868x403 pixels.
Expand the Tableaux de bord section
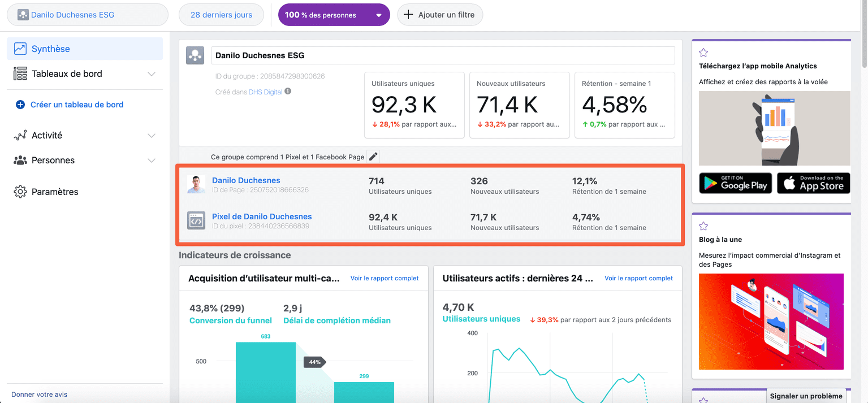tap(152, 74)
